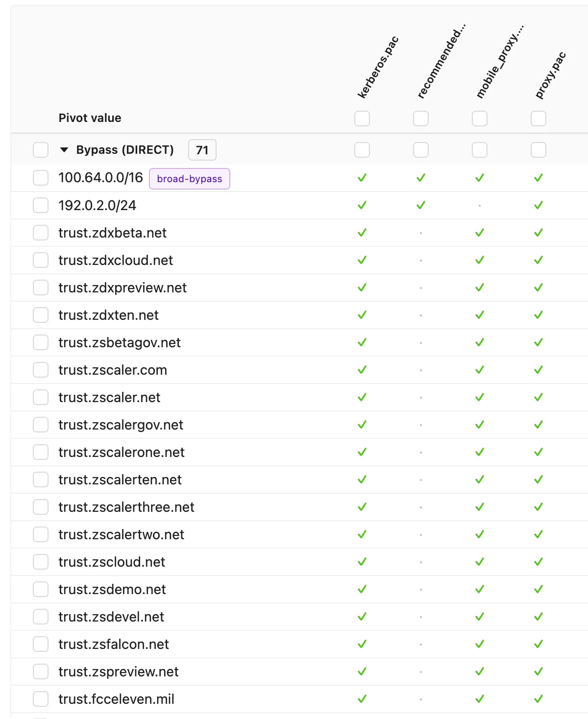Click the kerberos.pac column label

click(378, 68)
